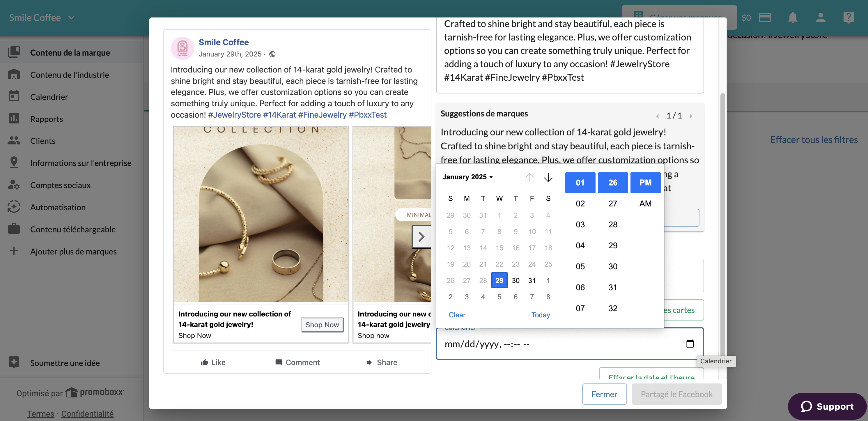Expand the January 2025 month selector
The width and height of the screenshot is (868, 421).
tap(467, 177)
